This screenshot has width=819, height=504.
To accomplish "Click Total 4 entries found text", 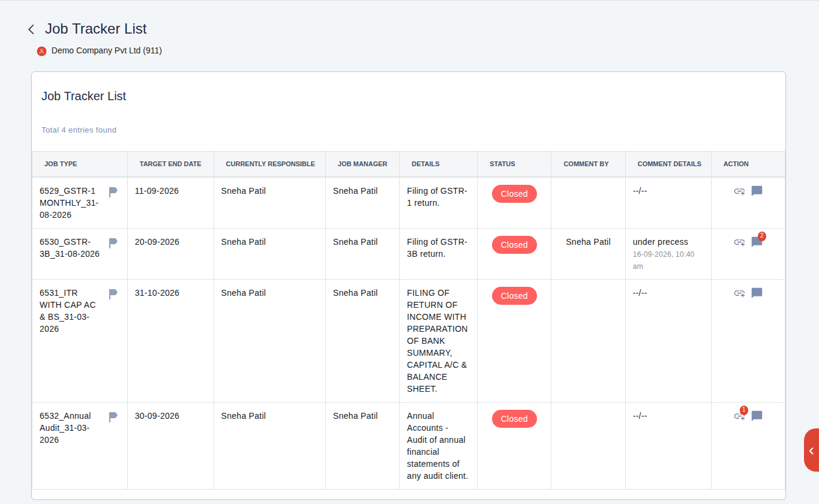I will pos(79,130).
